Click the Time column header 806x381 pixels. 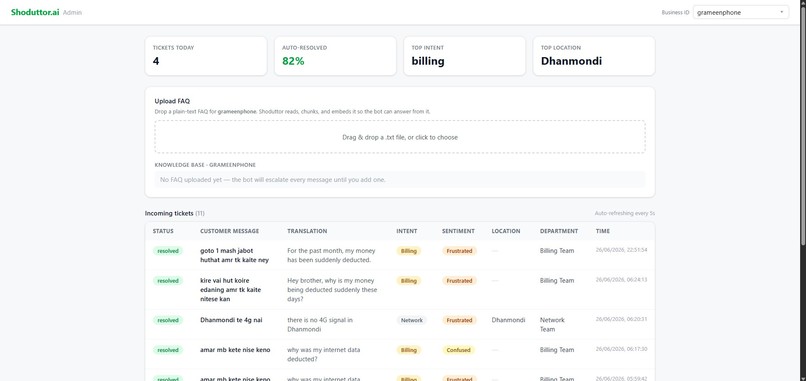(603, 231)
